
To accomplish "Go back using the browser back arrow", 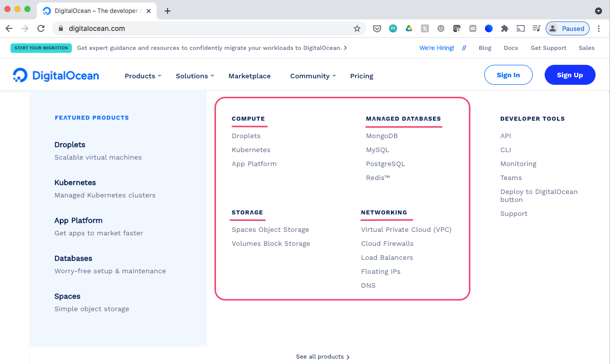I will (x=9, y=28).
